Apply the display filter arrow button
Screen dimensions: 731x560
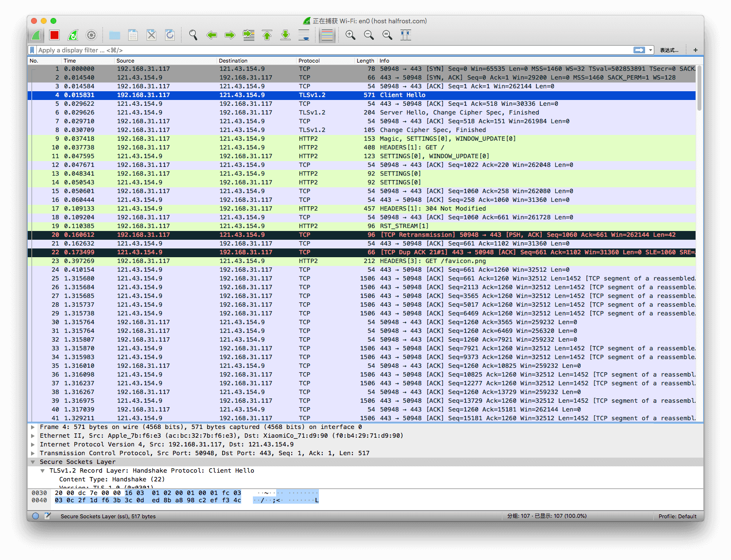pyautogui.click(x=639, y=50)
